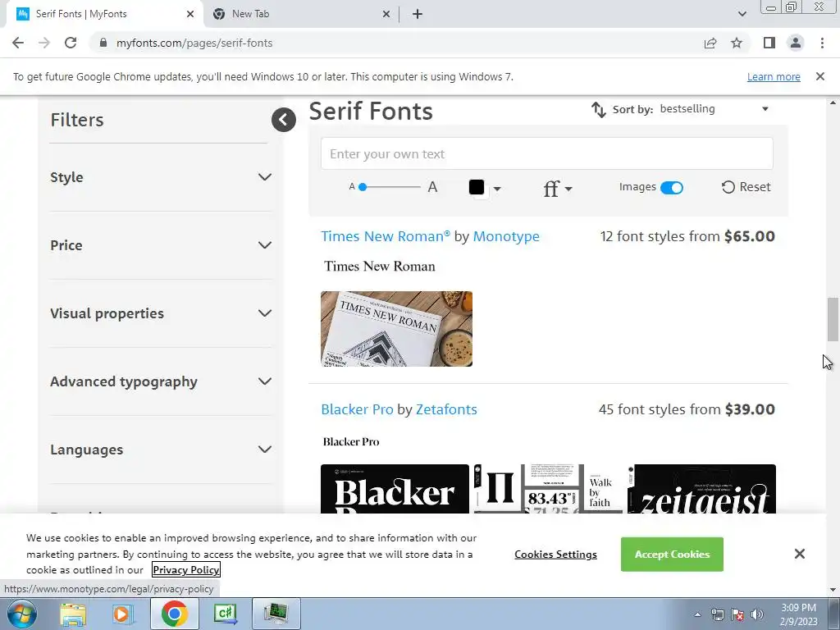Image resolution: width=840 pixels, height=630 pixels.
Task: Reload the MyFonts page
Action: tap(71, 43)
